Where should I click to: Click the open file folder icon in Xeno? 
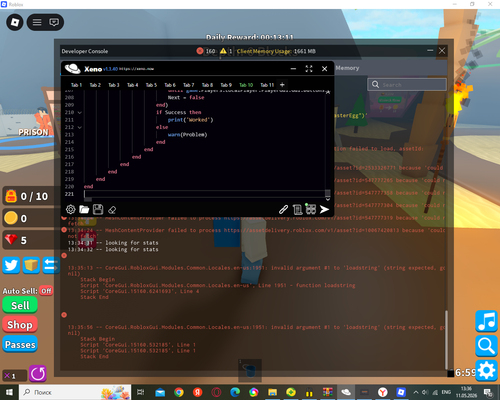(x=84, y=209)
